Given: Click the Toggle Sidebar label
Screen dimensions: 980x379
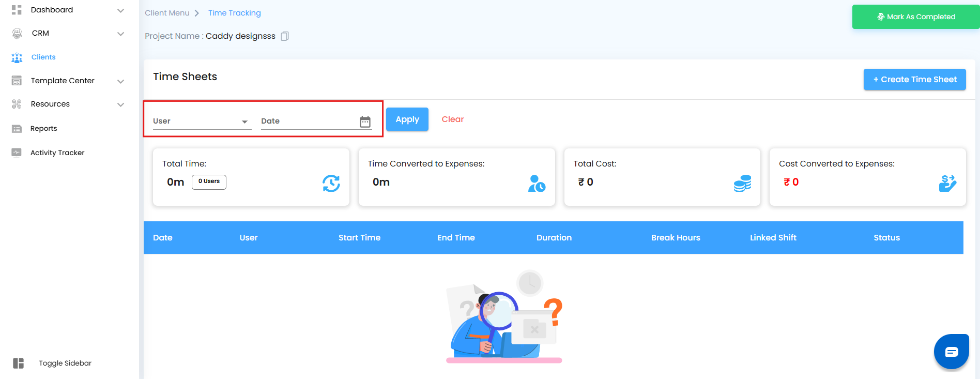Looking at the screenshot, I should pos(65,363).
